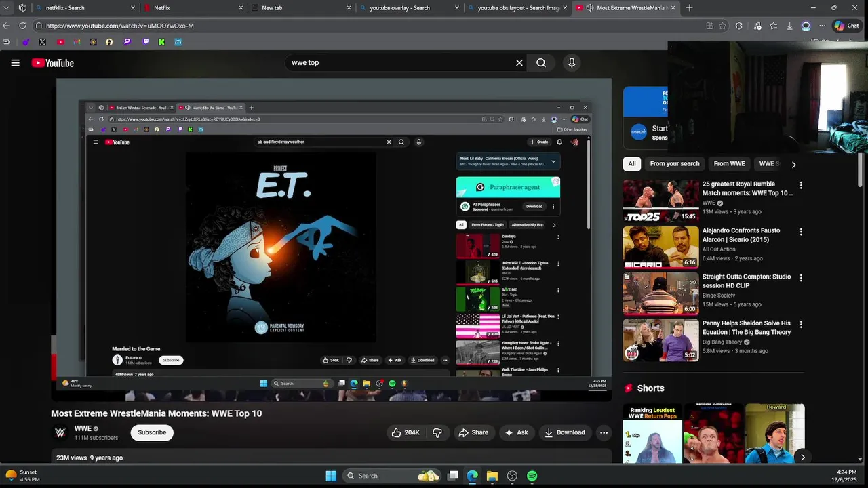Open the Windows Start menu
This screenshot has height=488, width=868.
point(331,476)
